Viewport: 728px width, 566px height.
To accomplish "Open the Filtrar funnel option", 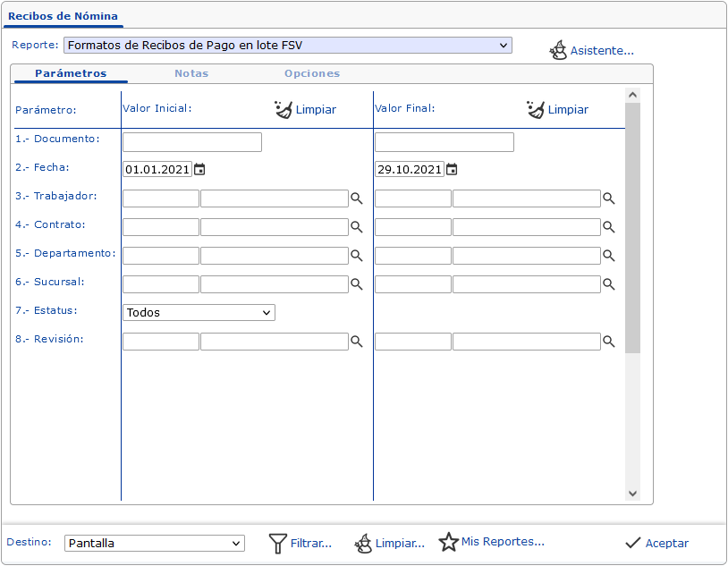I will click(x=301, y=543).
